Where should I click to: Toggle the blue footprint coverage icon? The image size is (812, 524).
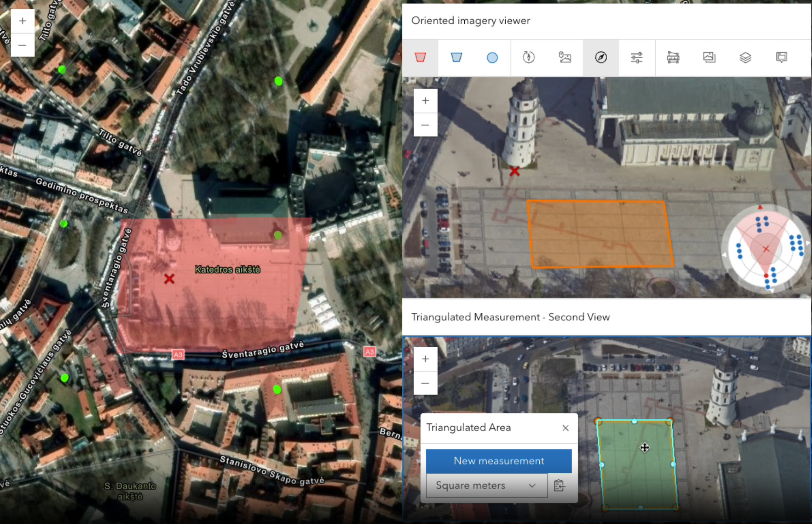pyautogui.click(x=456, y=58)
